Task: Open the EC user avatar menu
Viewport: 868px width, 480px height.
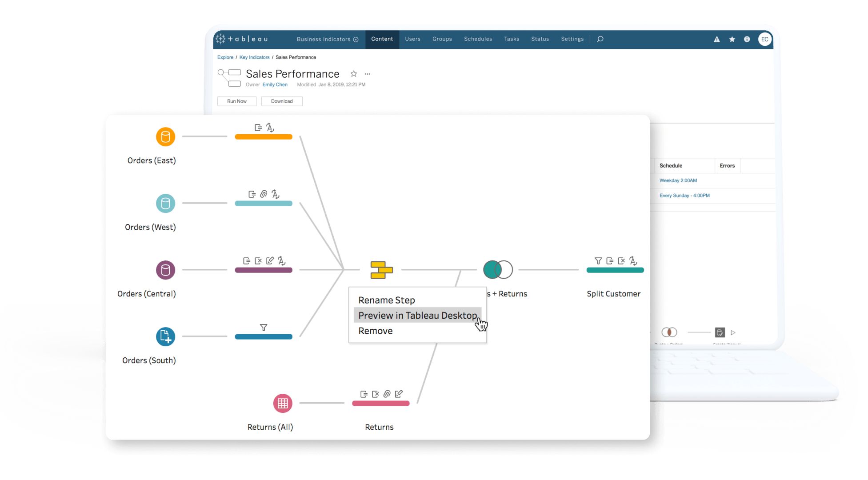Action: 764,40
